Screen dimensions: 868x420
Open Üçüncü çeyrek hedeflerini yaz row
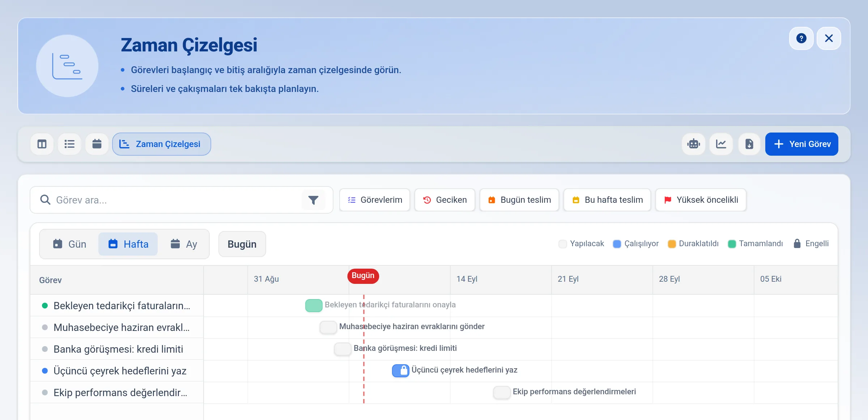(117, 371)
